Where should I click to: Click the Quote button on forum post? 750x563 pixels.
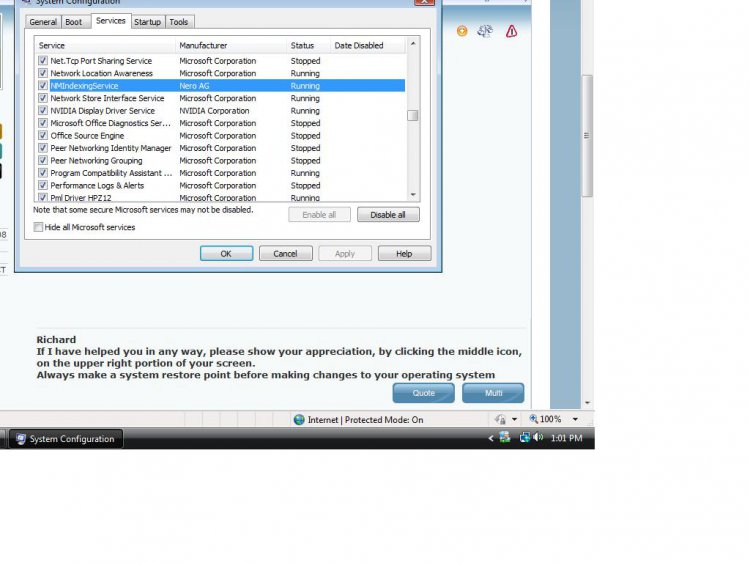pyautogui.click(x=423, y=393)
